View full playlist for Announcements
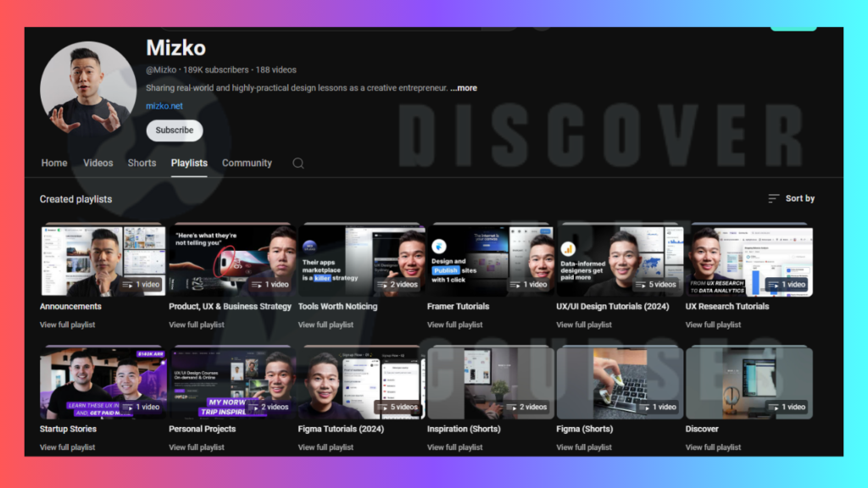 click(x=68, y=324)
